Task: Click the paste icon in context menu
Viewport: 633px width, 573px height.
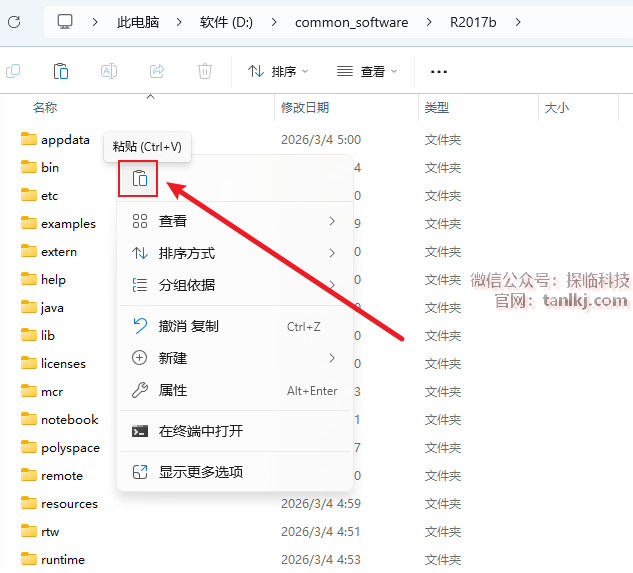Action: pos(139,179)
